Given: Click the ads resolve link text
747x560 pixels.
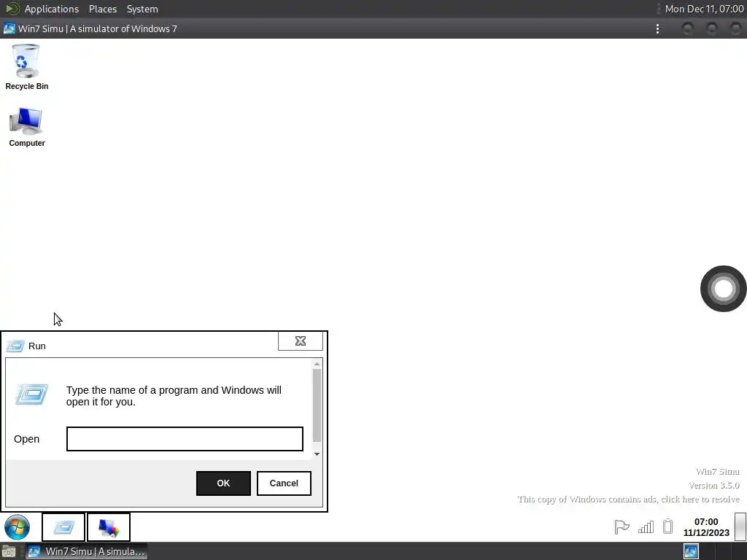Looking at the screenshot, I should (x=628, y=499).
